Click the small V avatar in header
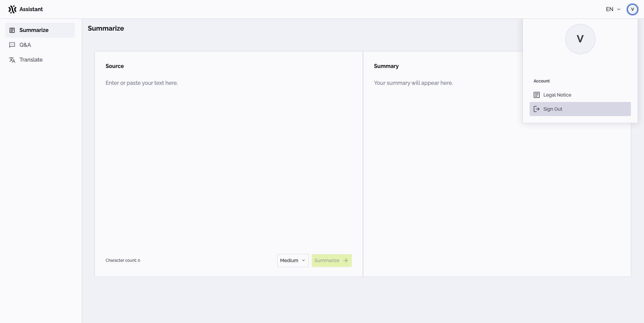 click(x=632, y=9)
